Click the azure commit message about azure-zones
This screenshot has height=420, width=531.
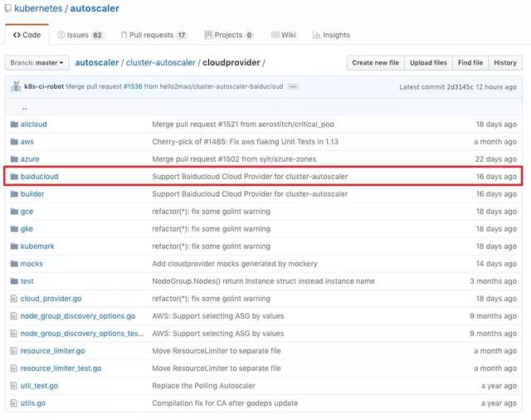234,159
